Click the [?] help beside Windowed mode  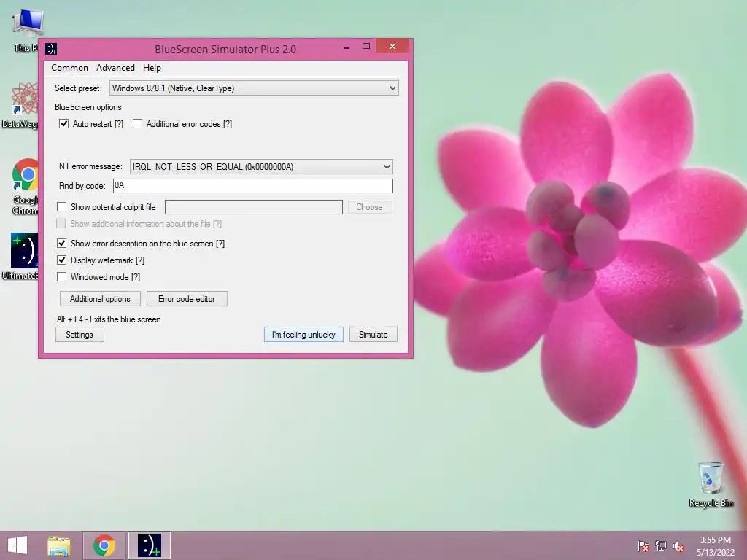click(136, 276)
